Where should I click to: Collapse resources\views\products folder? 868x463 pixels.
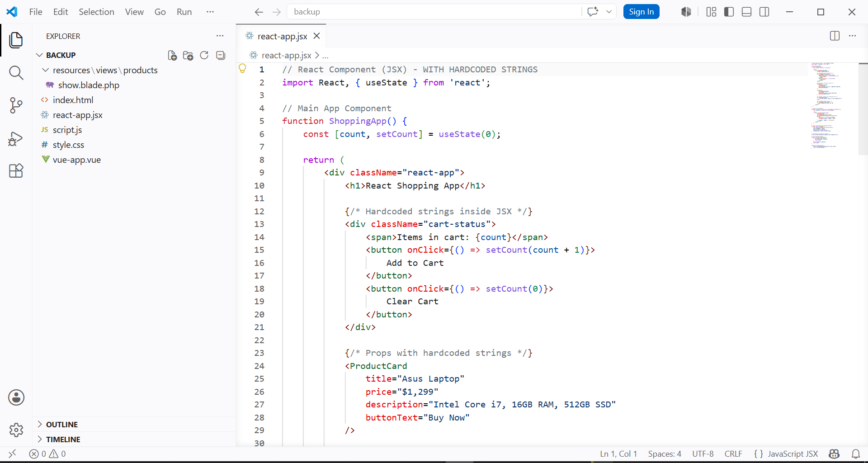click(x=45, y=70)
